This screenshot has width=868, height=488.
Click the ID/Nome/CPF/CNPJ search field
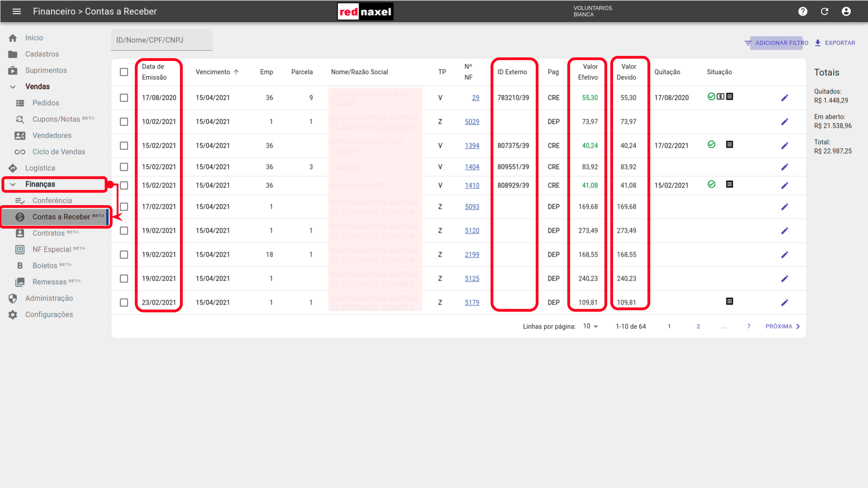[x=161, y=40]
